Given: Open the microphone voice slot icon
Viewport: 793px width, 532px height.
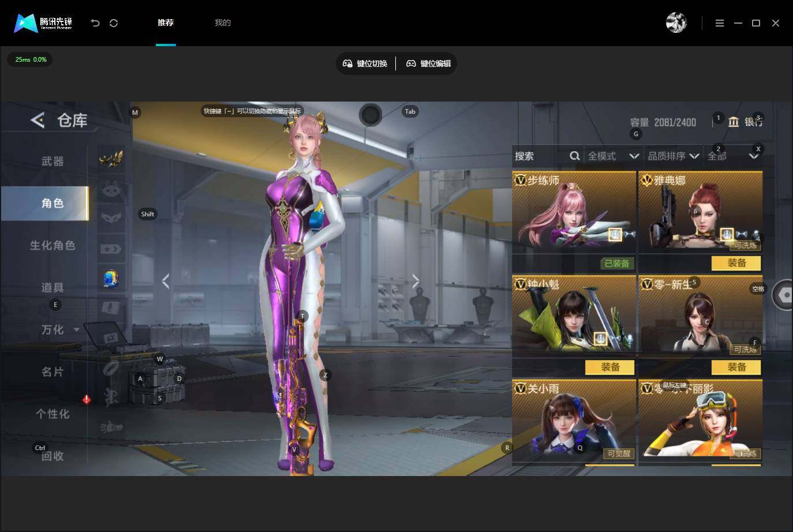Looking at the screenshot, I should (x=111, y=309).
